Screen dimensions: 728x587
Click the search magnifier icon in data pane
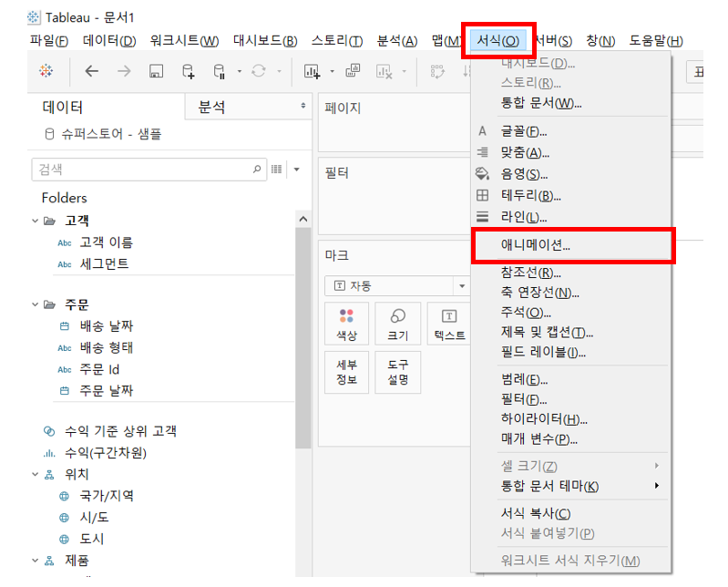coord(257,169)
